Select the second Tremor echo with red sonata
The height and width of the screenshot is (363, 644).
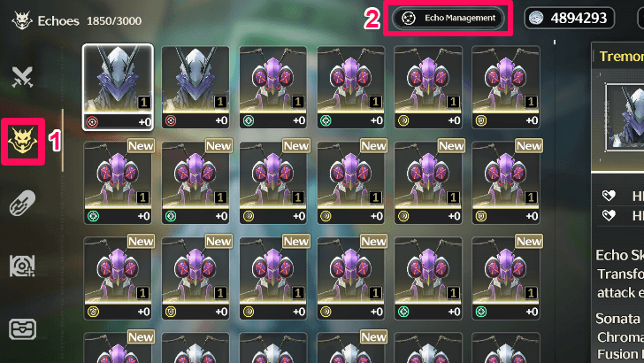195,87
